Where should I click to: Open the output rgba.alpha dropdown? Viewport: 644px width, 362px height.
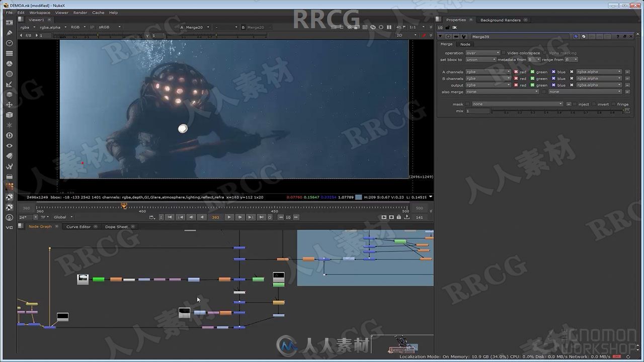pos(599,85)
